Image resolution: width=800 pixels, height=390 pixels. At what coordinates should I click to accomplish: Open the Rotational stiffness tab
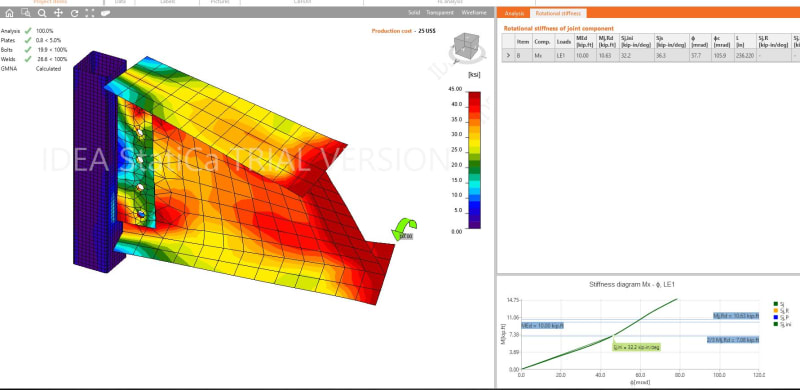click(x=558, y=13)
